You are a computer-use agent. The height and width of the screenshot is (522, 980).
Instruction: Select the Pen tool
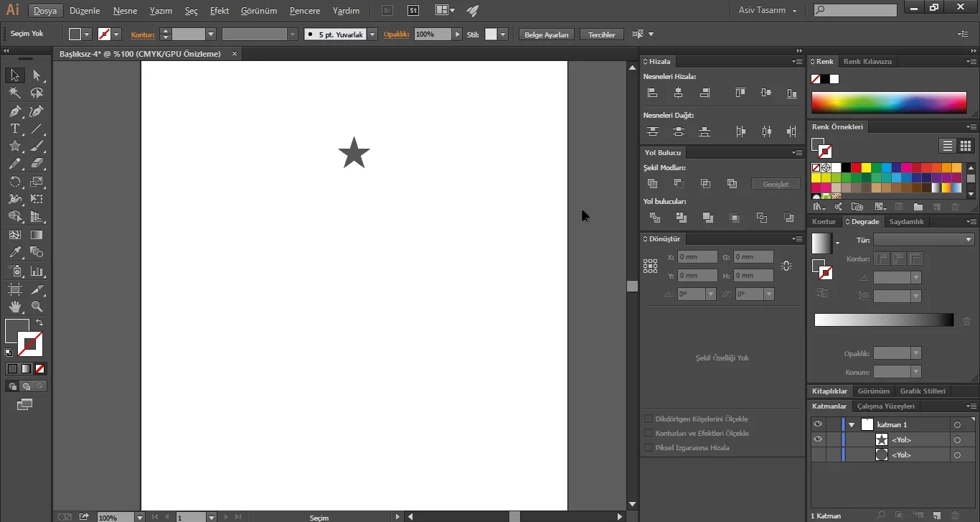click(x=14, y=111)
